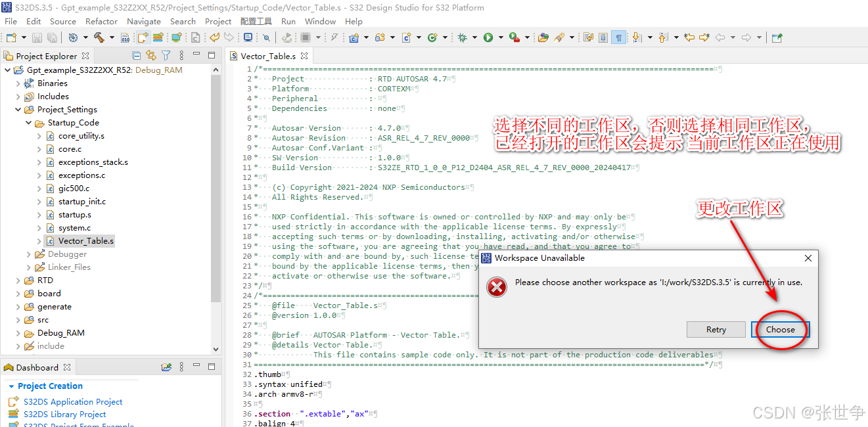
Task: Open the Navigate menu
Action: point(144,21)
